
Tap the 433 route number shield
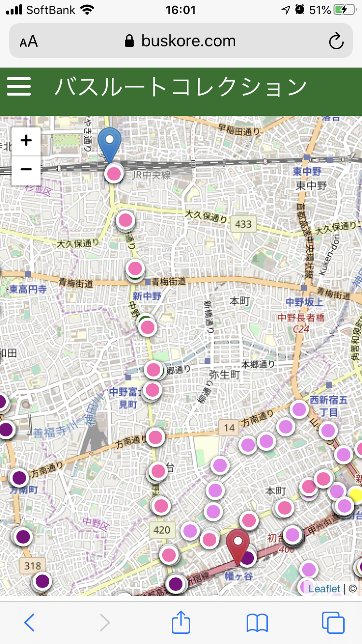coord(243,224)
